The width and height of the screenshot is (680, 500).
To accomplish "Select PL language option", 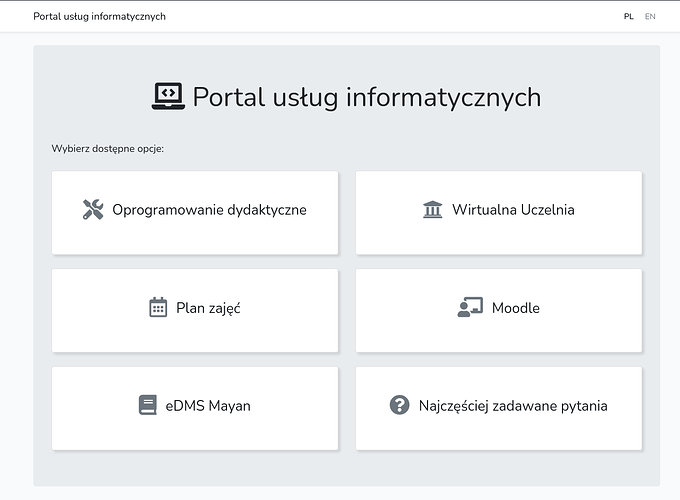I will (x=628, y=16).
